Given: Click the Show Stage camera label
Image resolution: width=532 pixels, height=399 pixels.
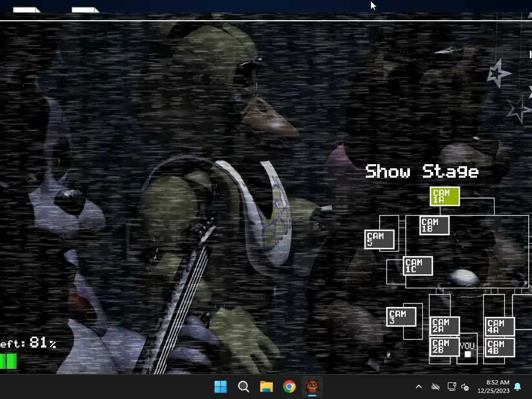Looking at the screenshot, I should point(422,171).
